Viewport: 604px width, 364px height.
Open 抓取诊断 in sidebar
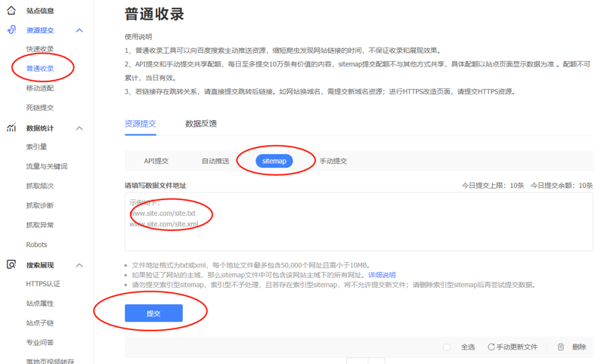tap(40, 205)
